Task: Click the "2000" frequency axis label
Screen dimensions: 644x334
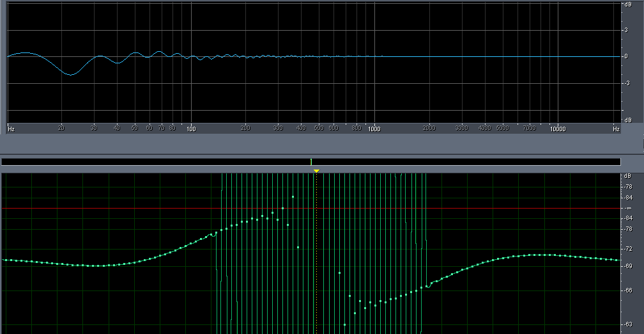Action: coord(429,128)
